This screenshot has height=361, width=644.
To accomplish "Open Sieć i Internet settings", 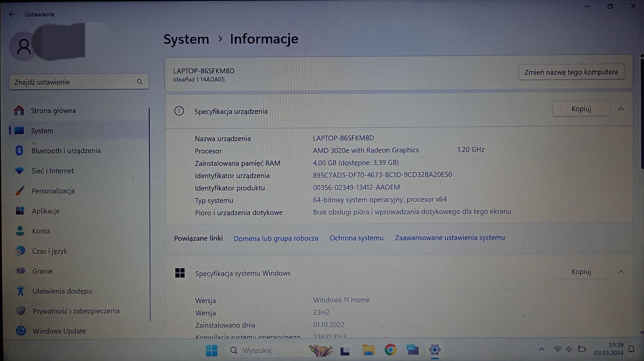I will coord(52,171).
